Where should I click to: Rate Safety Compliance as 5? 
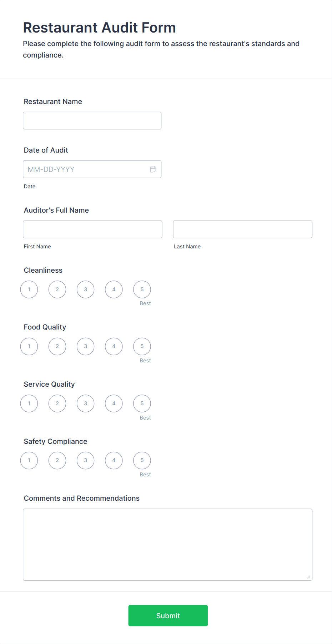[142, 460]
